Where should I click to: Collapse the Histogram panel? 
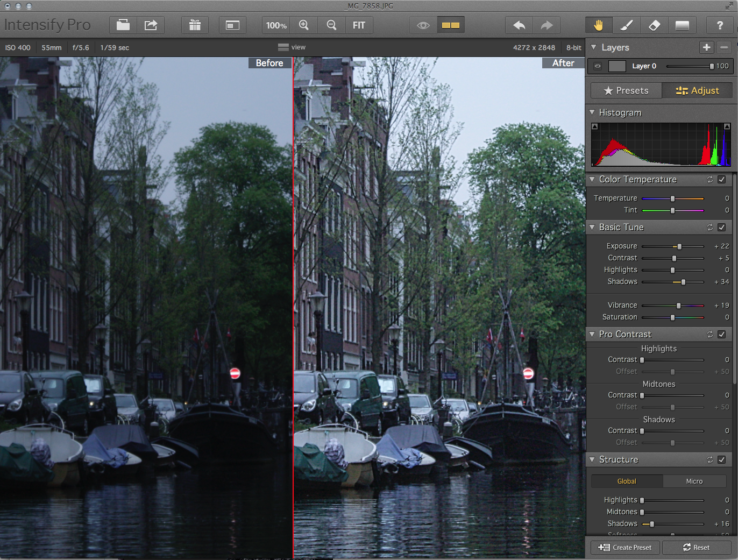[x=592, y=112]
